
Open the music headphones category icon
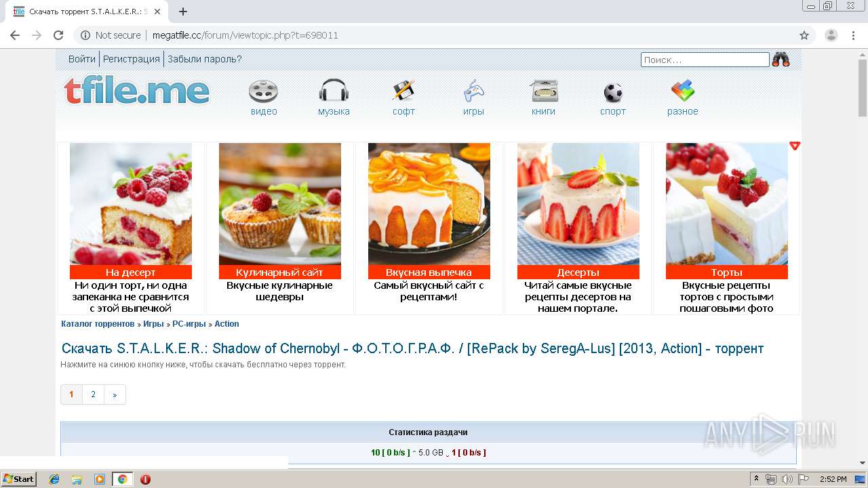(x=334, y=91)
